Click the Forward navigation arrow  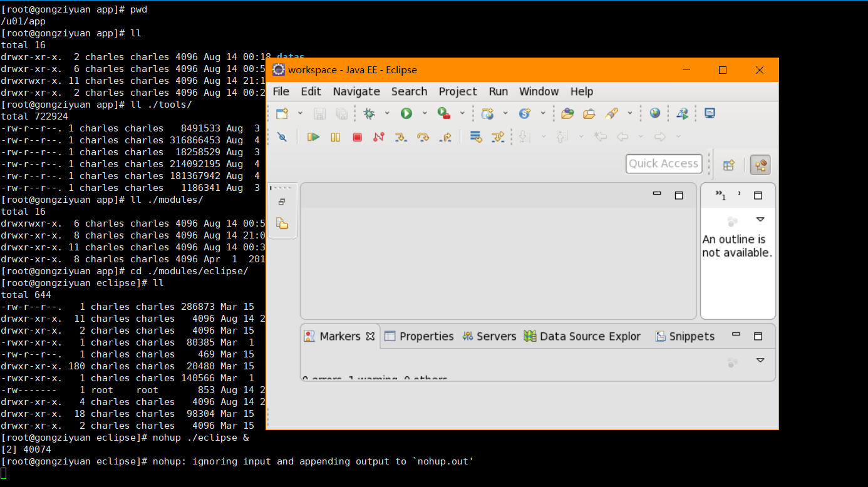point(659,136)
